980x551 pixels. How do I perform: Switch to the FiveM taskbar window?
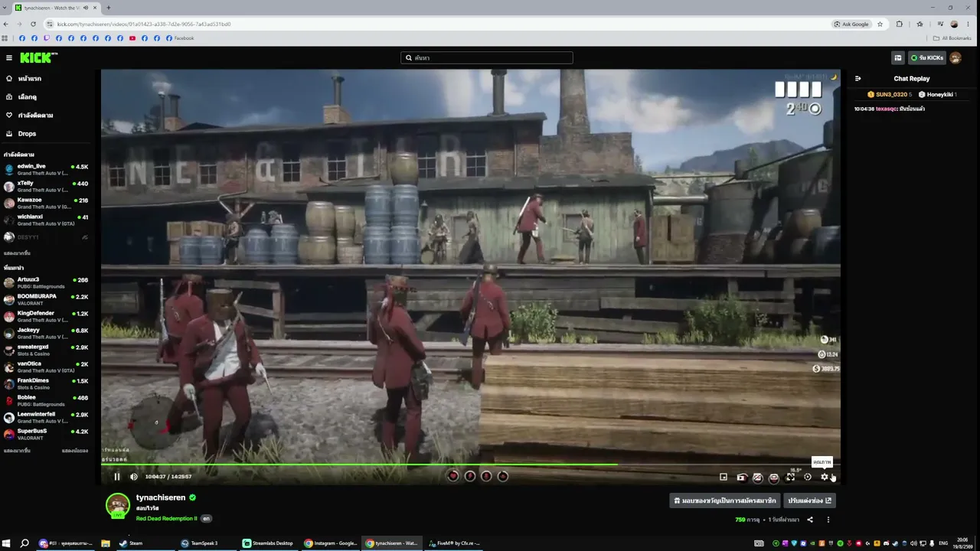click(454, 543)
